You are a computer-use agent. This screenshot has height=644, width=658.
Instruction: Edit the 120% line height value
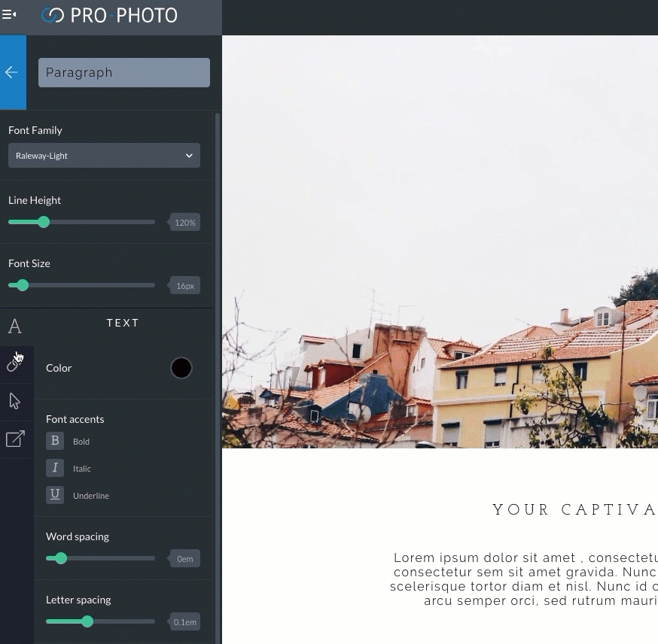pyautogui.click(x=185, y=222)
